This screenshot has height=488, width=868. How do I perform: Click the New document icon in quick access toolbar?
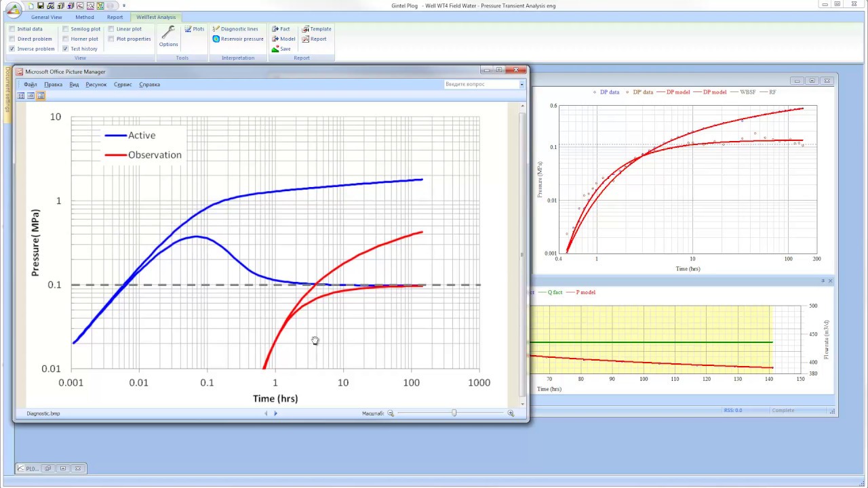click(31, 5)
